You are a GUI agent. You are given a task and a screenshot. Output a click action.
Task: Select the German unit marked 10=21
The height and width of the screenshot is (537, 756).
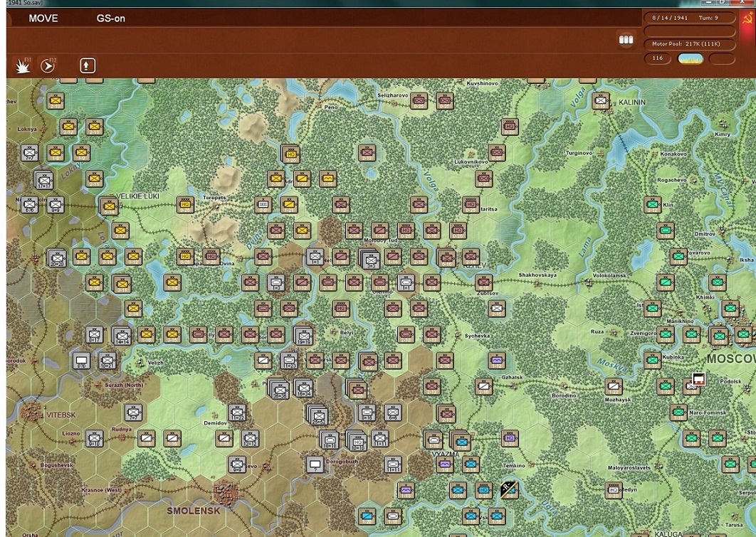point(107,360)
